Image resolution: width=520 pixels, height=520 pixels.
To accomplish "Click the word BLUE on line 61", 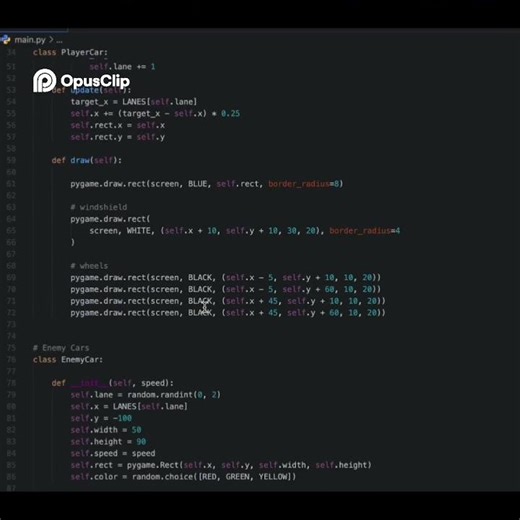I will (x=197, y=184).
